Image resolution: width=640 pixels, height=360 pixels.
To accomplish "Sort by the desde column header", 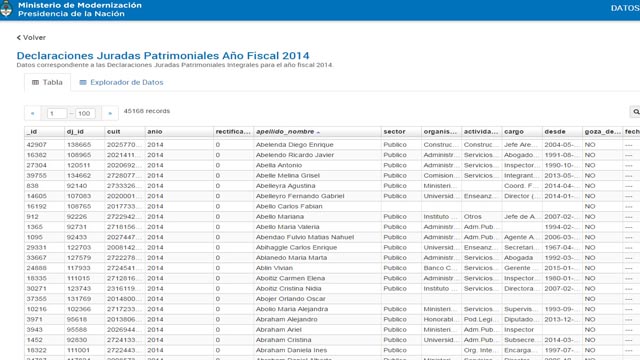I will 562,132.
